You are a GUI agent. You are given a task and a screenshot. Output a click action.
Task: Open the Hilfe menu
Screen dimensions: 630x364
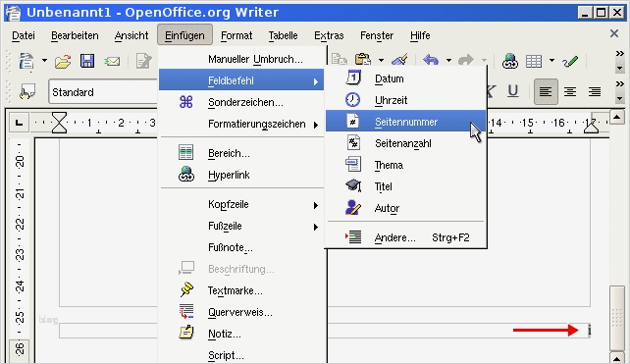(x=420, y=35)
